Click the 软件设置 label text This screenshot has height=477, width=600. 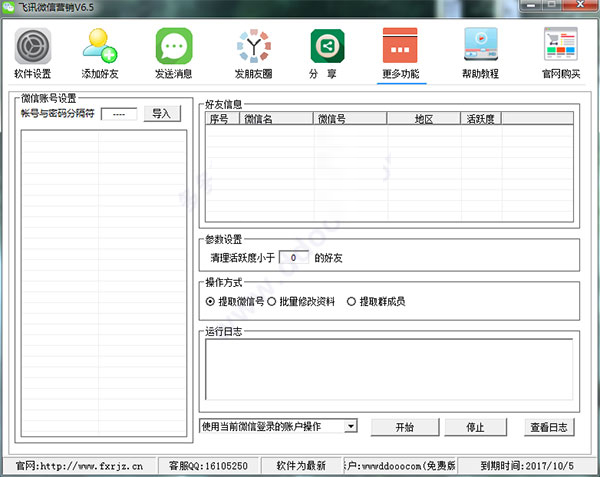[33, 74]
